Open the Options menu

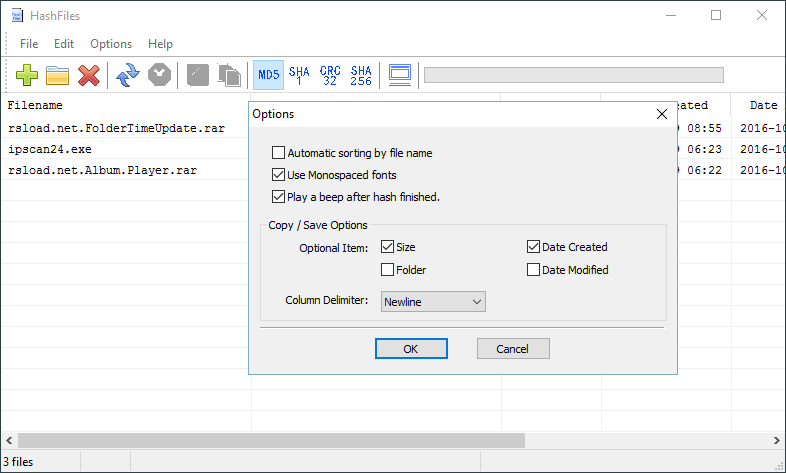click(x=111, y=44)
